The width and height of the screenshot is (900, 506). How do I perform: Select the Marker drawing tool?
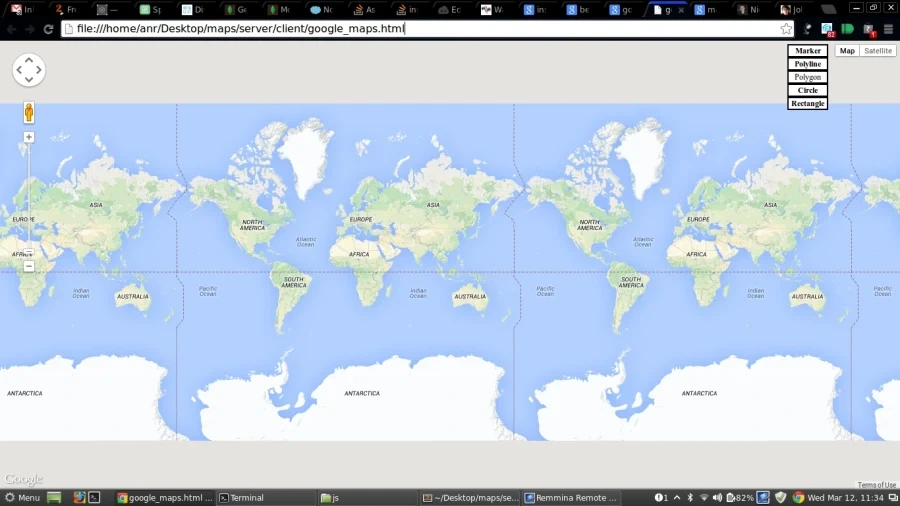coord(807,50)
